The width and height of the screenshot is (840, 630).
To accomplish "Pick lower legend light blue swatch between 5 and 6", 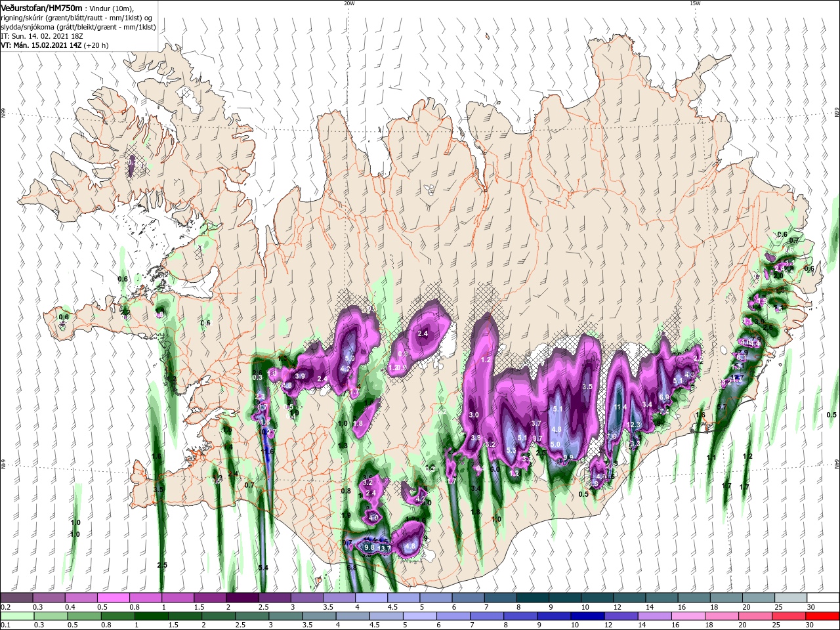I will (420, 616).
